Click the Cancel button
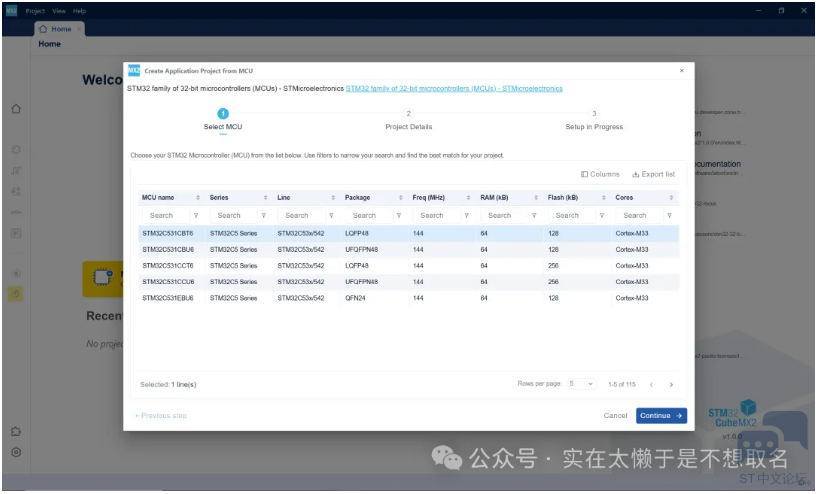This screenshot has height=494, width=816. (615, 416)
